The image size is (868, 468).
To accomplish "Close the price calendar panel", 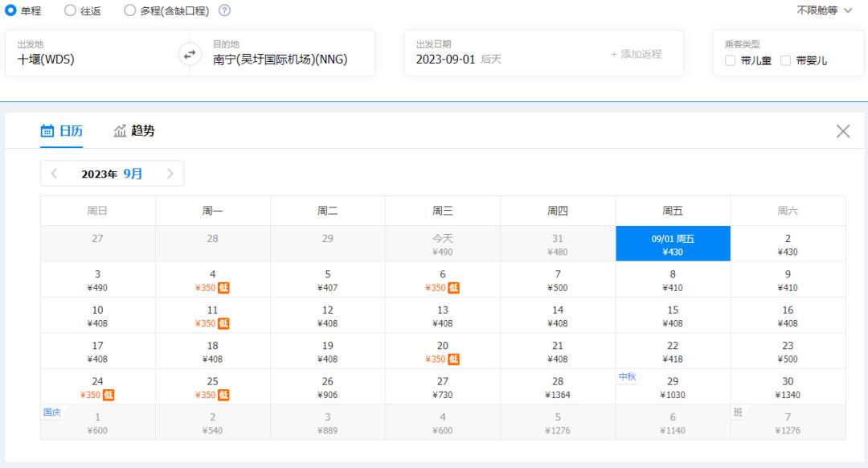I will pyautogui.click(x=842, y=132).
